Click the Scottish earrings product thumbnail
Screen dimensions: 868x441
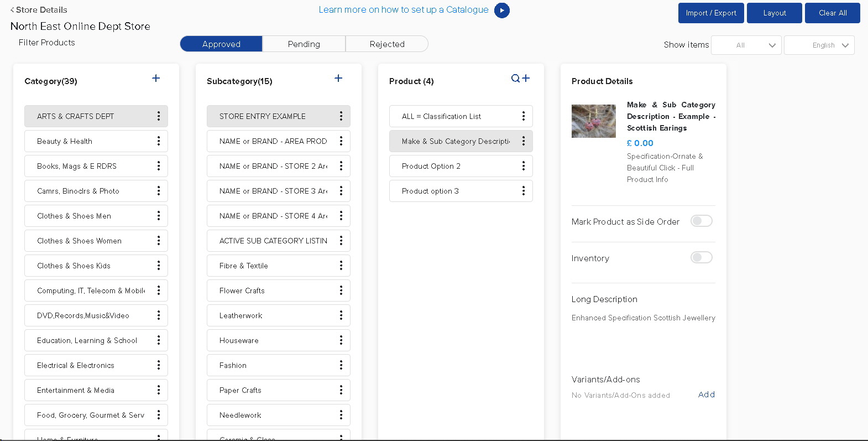pos(593,121)
